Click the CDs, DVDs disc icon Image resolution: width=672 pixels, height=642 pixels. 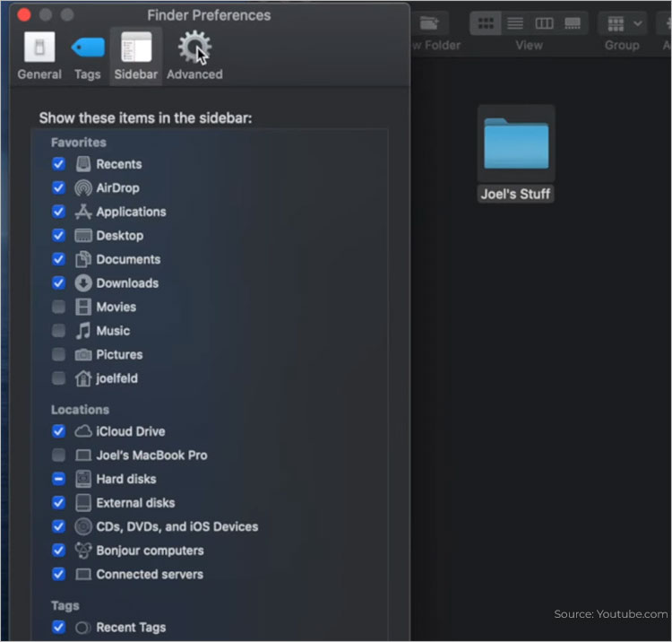83,526
